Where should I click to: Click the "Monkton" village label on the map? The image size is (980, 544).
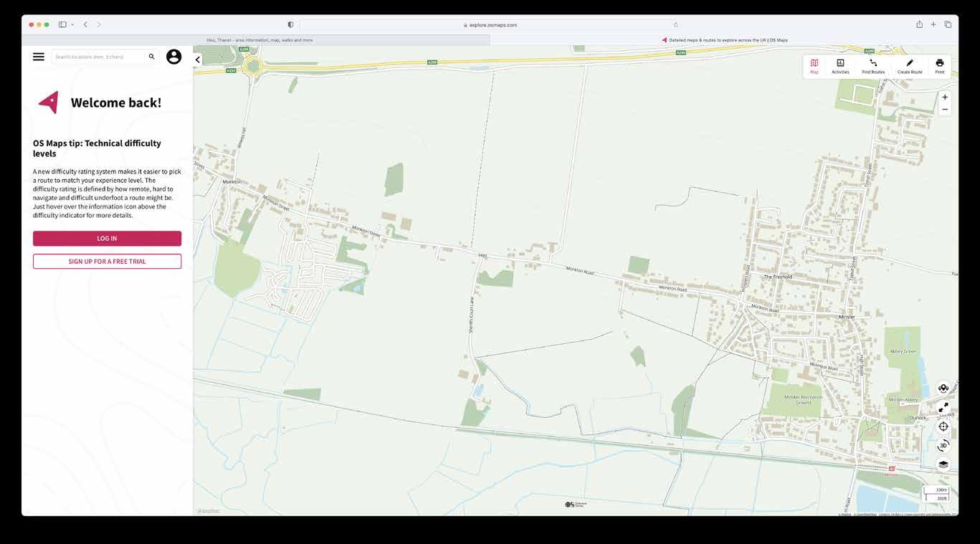click(x=232, y=182)
